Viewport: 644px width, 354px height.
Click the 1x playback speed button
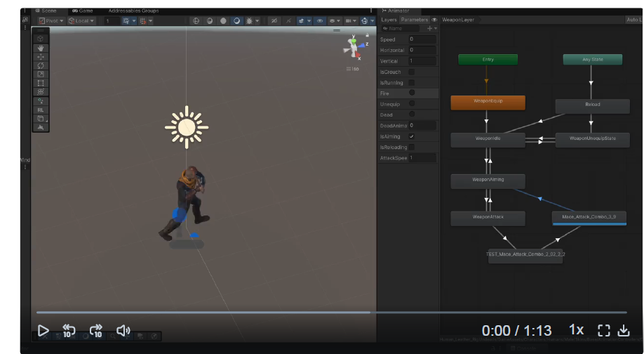[x=576, y=330]
